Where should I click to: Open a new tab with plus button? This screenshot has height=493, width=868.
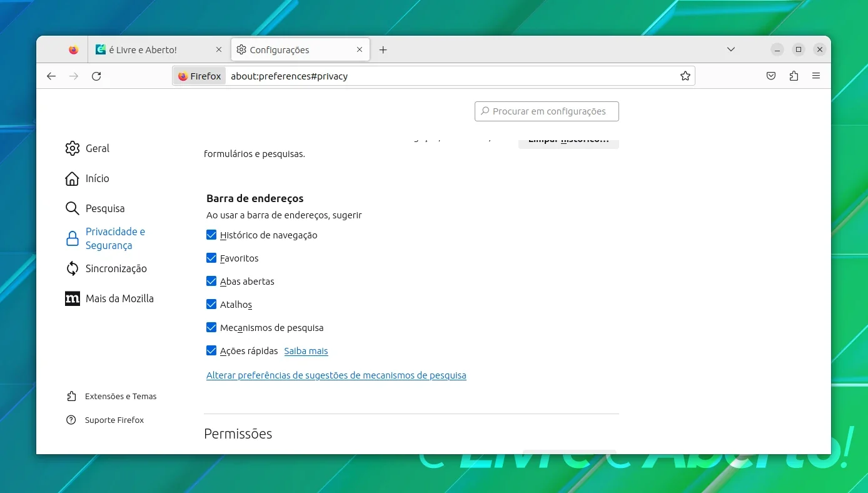point(383,50)
